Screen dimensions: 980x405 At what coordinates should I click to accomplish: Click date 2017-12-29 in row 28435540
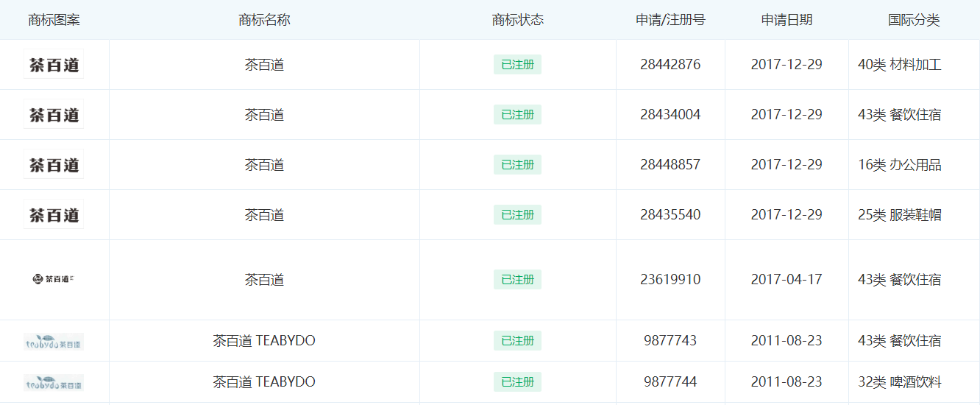click(787, 215)
